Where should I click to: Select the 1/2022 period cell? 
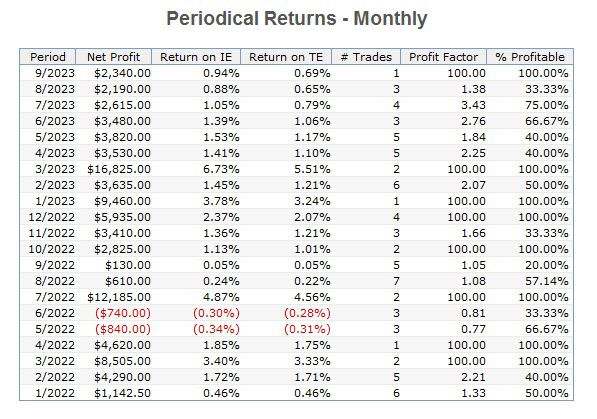[x=55, y=393]
